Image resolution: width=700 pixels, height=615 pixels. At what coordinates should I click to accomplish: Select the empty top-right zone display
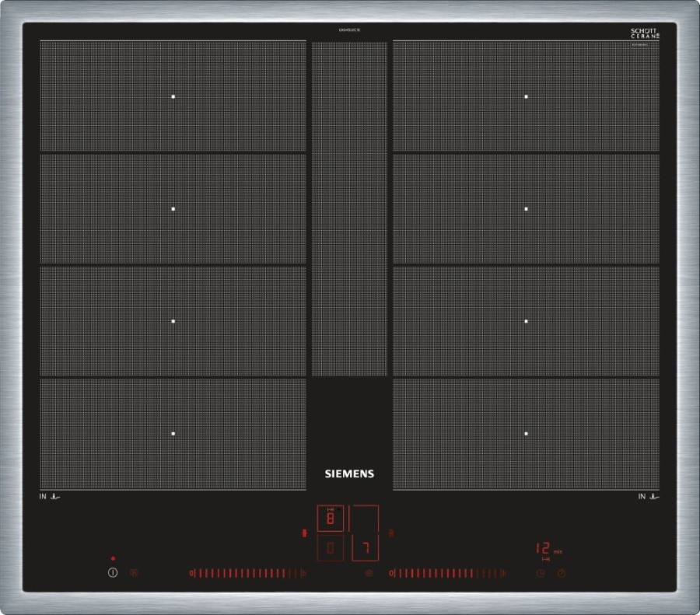pyautogui.click(x=365, y=518)
